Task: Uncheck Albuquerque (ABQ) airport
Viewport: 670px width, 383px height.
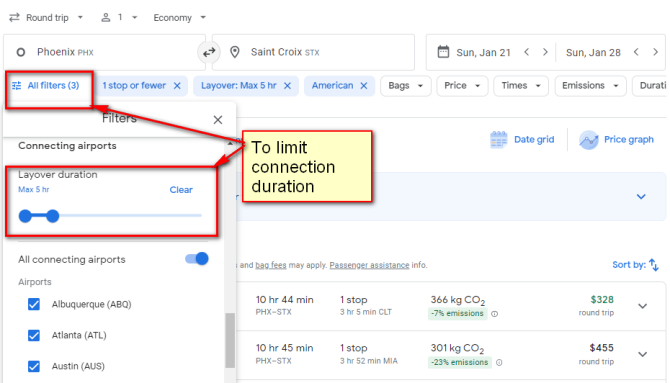Action: pyautogui.click(x=34, y=304)
